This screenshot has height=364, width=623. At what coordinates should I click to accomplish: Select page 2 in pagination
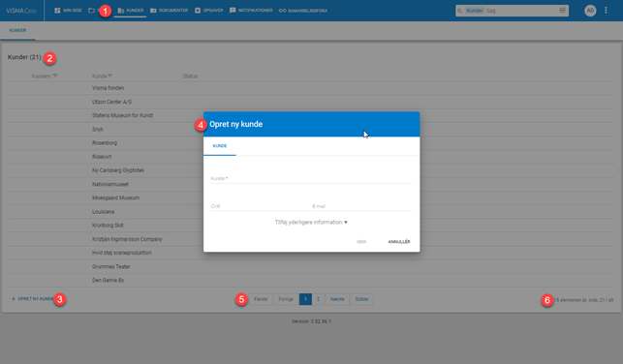tap(318, 299)
